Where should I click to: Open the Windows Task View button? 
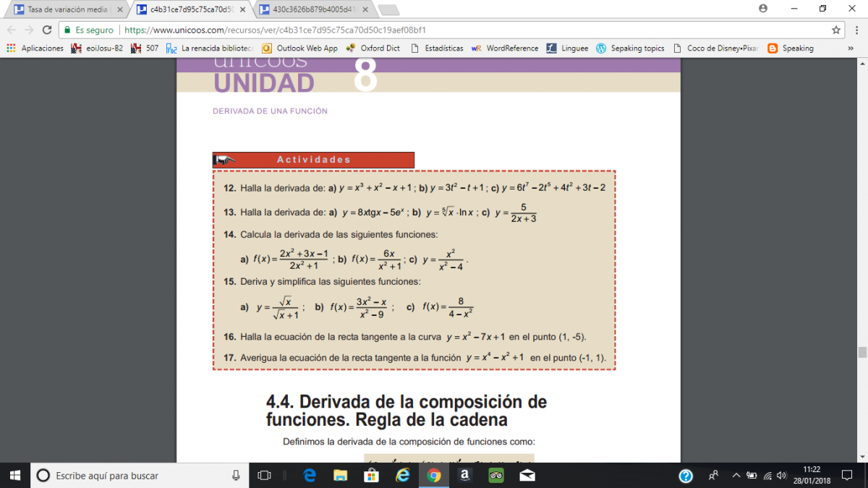point(265,475)
